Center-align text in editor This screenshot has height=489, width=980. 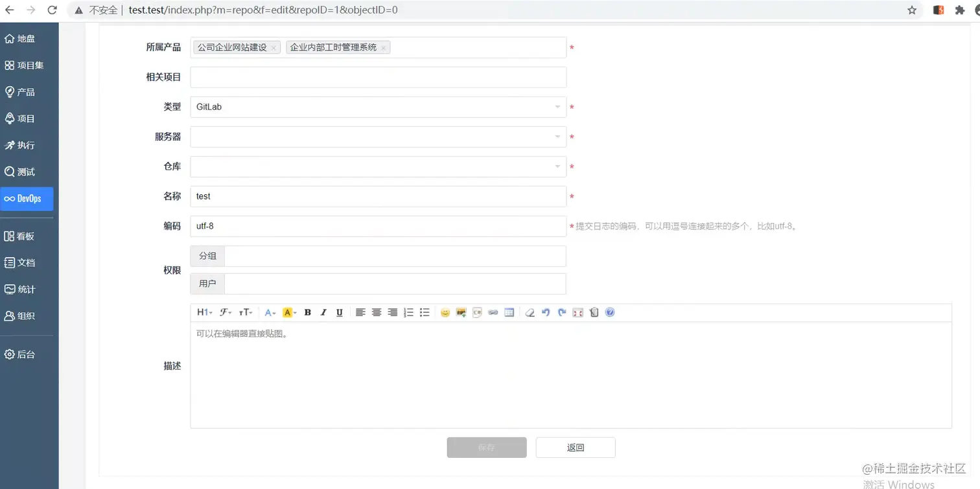click(377, 312)
